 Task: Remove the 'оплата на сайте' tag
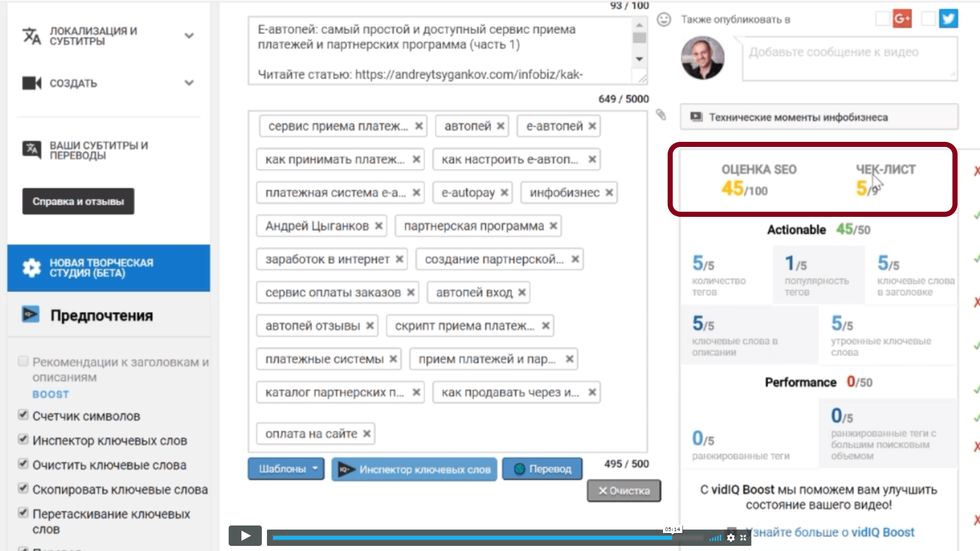(367, 434)
